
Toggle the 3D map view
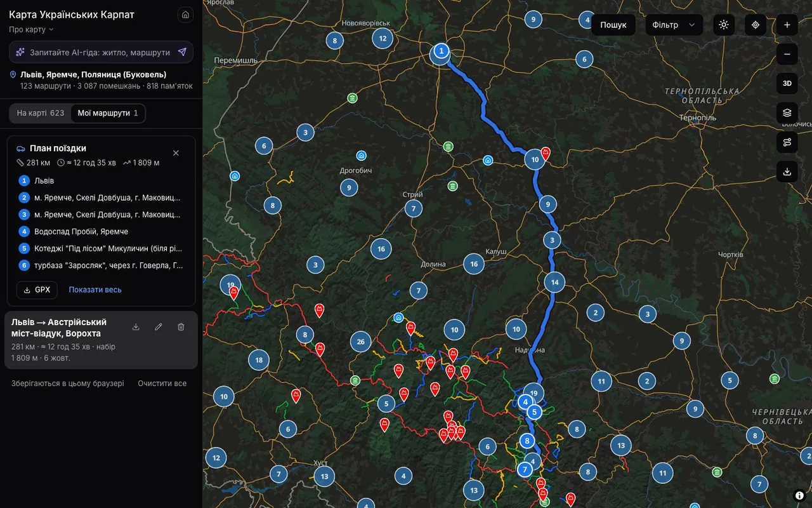(787, 83)
